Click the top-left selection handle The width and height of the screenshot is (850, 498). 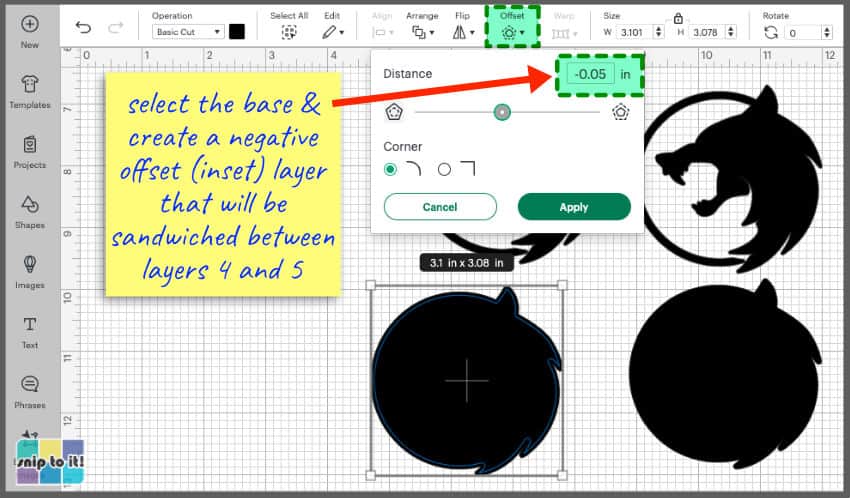(x=371, y=285)
